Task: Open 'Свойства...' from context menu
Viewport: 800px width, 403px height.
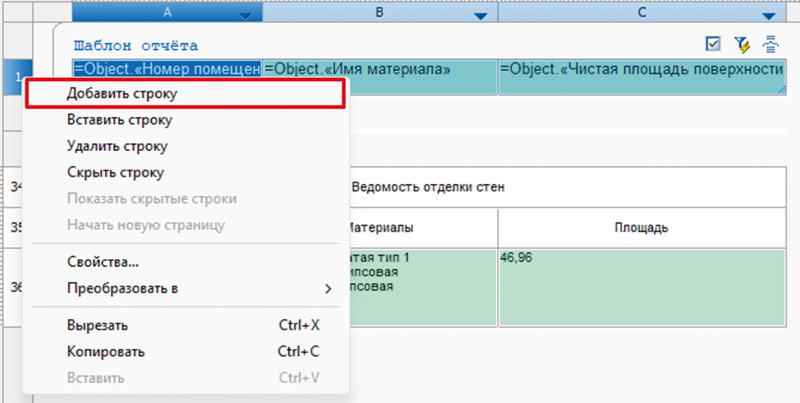Action: coord(102,262)
